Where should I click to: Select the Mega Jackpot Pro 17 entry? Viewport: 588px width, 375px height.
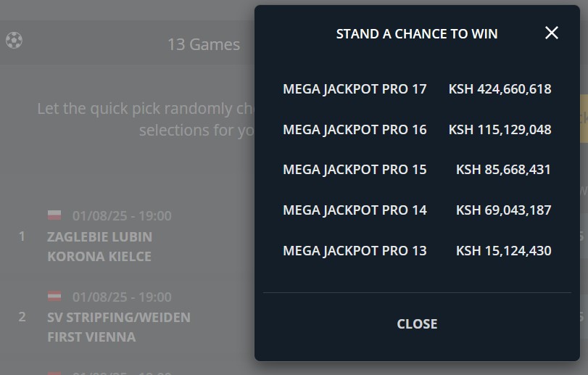(x=355, y=89)
